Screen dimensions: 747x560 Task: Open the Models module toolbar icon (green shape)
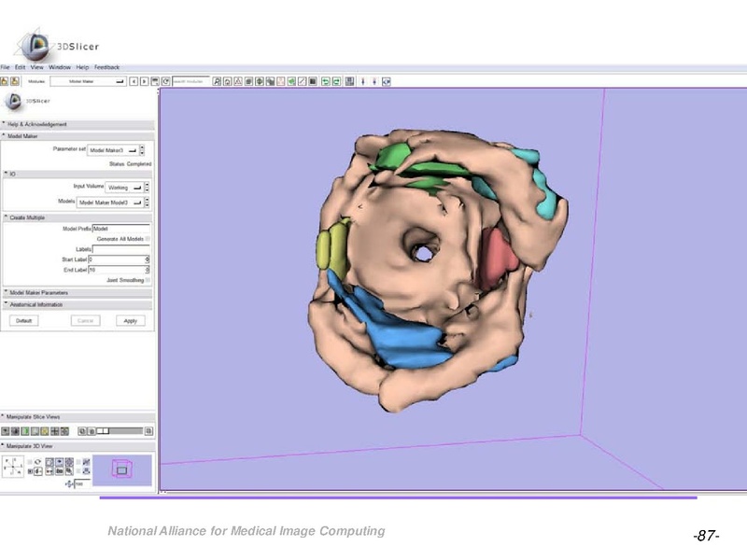pyautogui.click(x=291, y=81)
